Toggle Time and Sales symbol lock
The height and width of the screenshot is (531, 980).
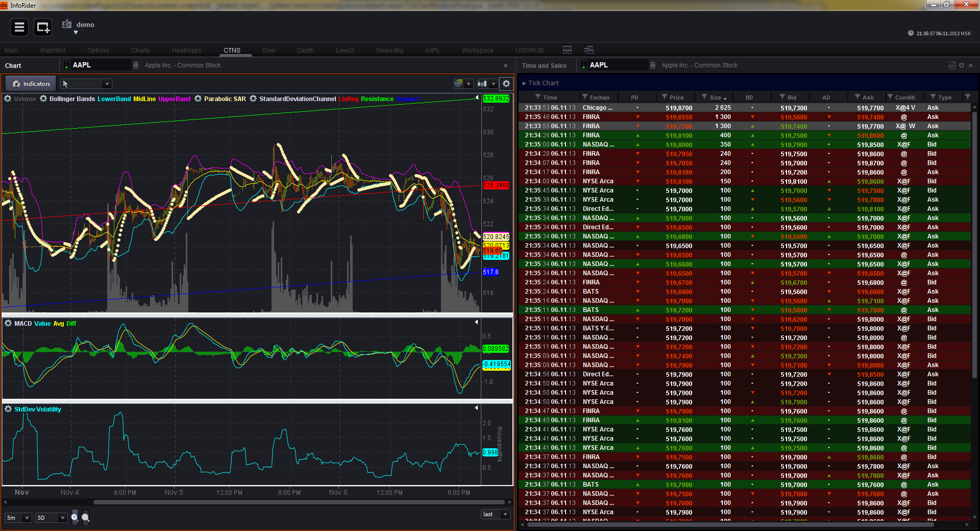[653, 65]
